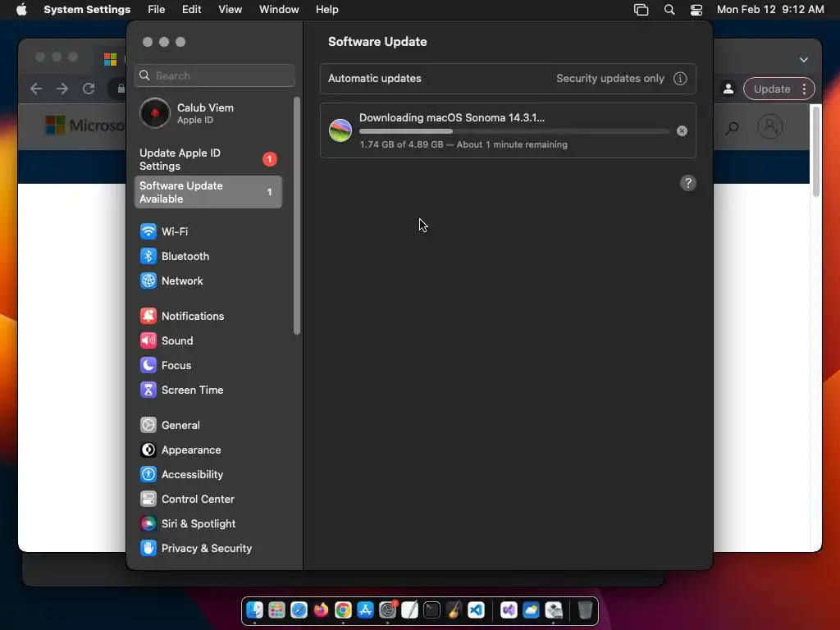This screenshot has width=840, height=630.
Task: Open the Software Update help button
Action: click(688, 183)
